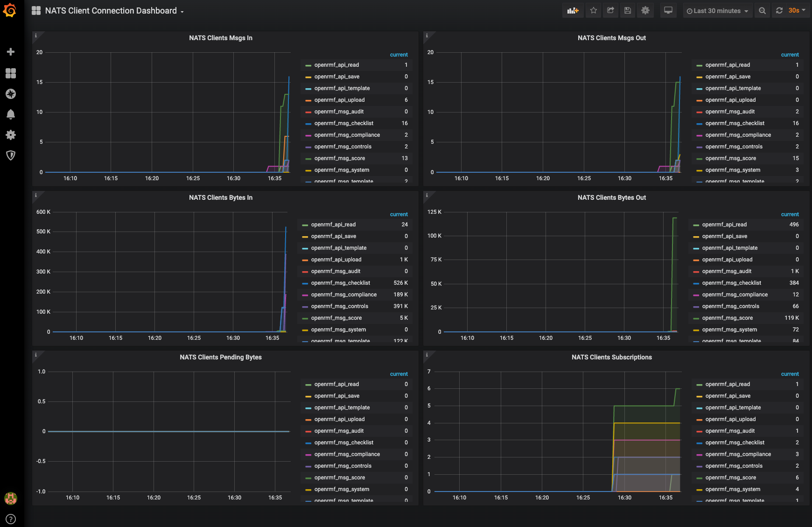812x527 pixels.
Task: Open dashboard settings gear in toolbar
Action: pos(645,11)
